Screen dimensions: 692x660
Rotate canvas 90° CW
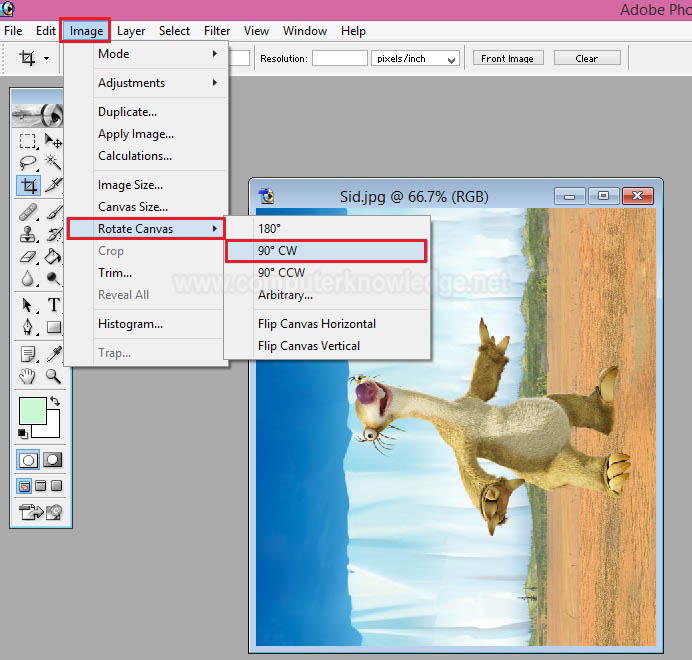coord(326,251)
